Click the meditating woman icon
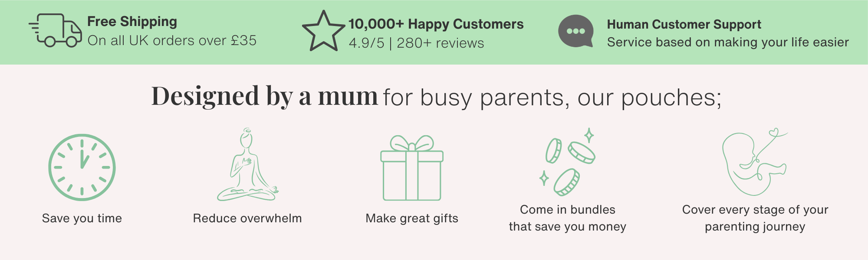Viewport: 868px width, 260px height. point(247,166)
